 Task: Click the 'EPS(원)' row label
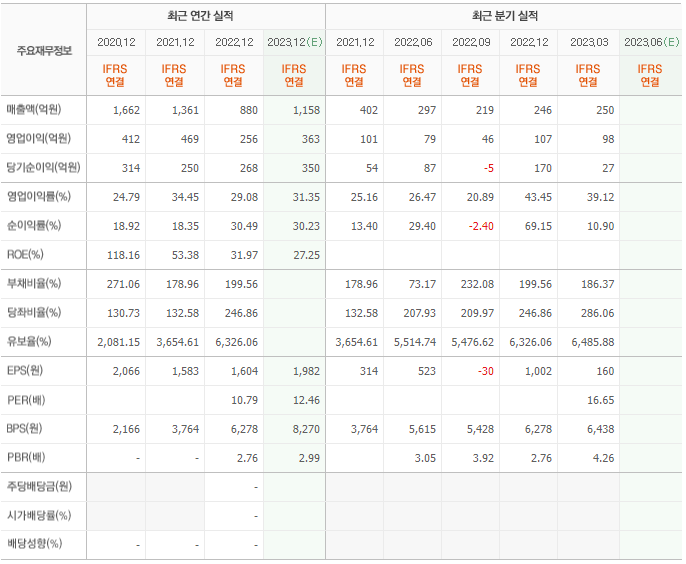pyautogui.click(x=25, y=371)
